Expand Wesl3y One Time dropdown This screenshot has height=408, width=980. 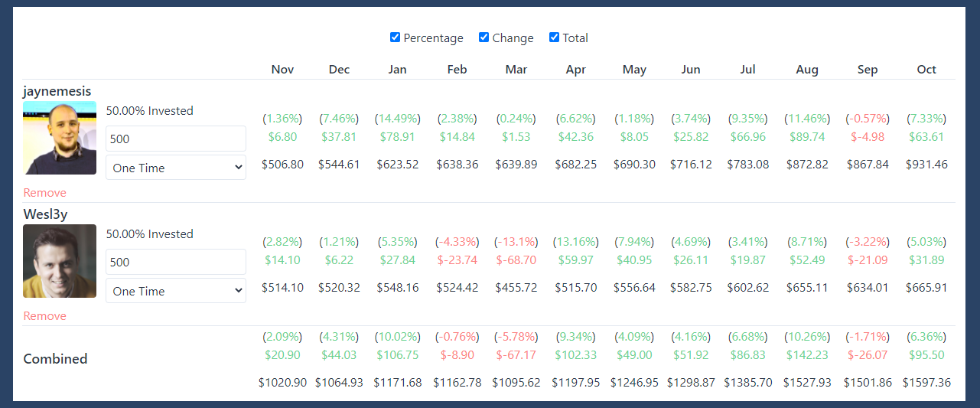coord(176,291)
